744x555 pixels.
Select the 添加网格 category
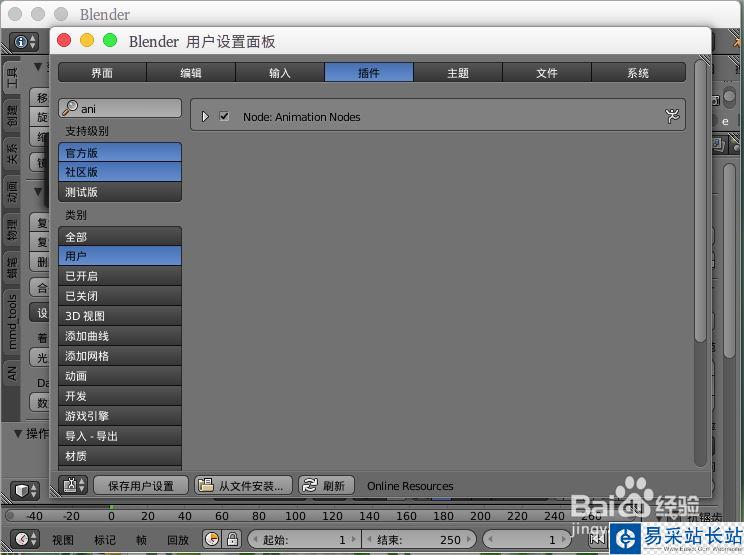120,356
